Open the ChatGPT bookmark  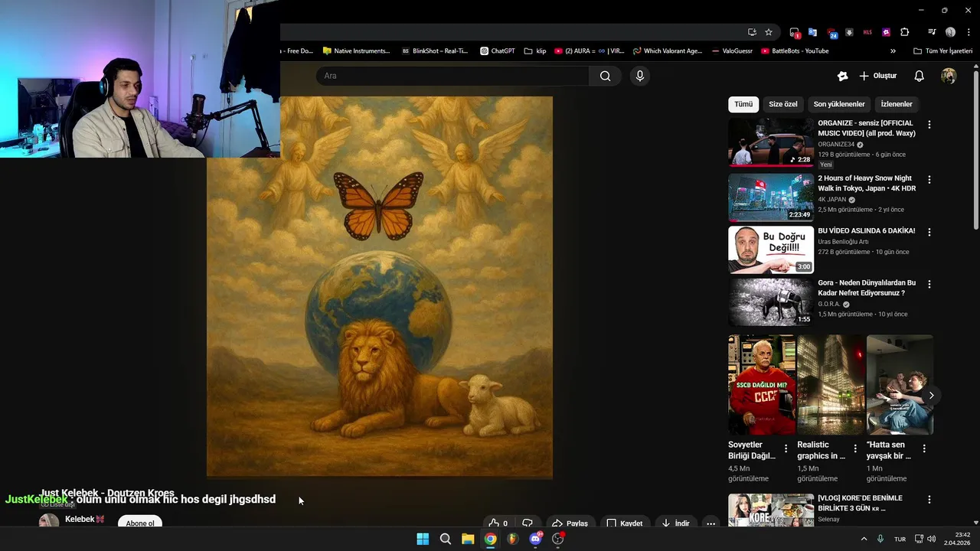[497, 51]
